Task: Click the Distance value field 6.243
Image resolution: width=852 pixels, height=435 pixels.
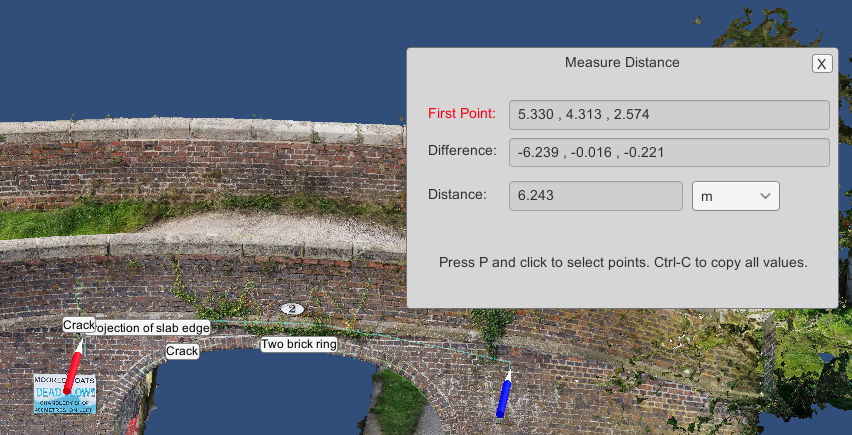Action: 596,196
